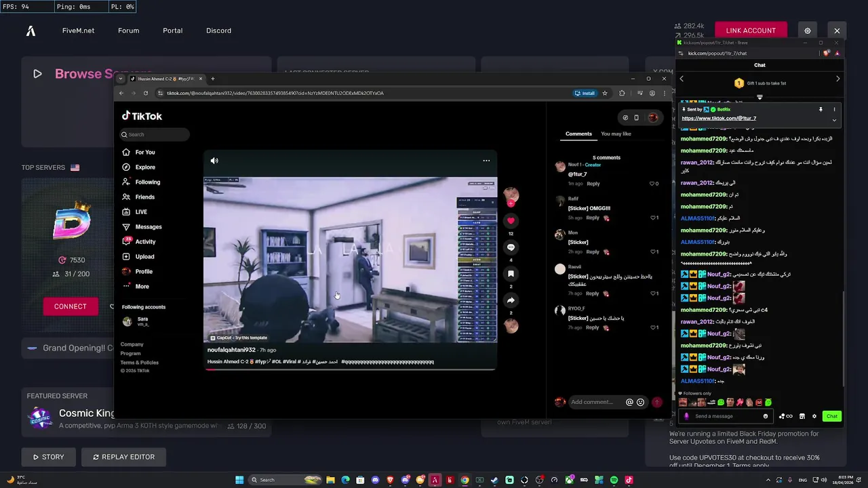The image size is (868, 488).
Task: Like Mon's sticker comment
Action: pyautogui.click(x=652, y=252)
